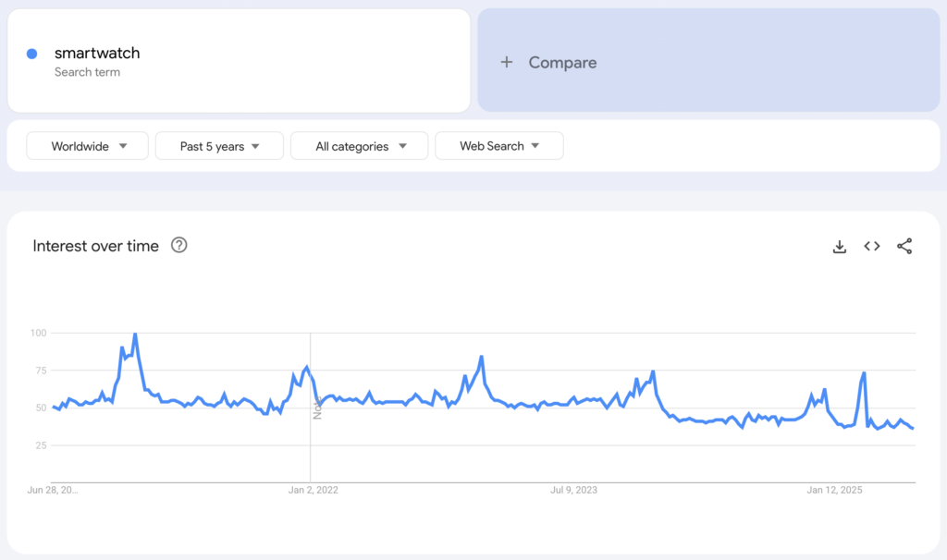Click the plus icon in the Compare box

tap(507, 62)
